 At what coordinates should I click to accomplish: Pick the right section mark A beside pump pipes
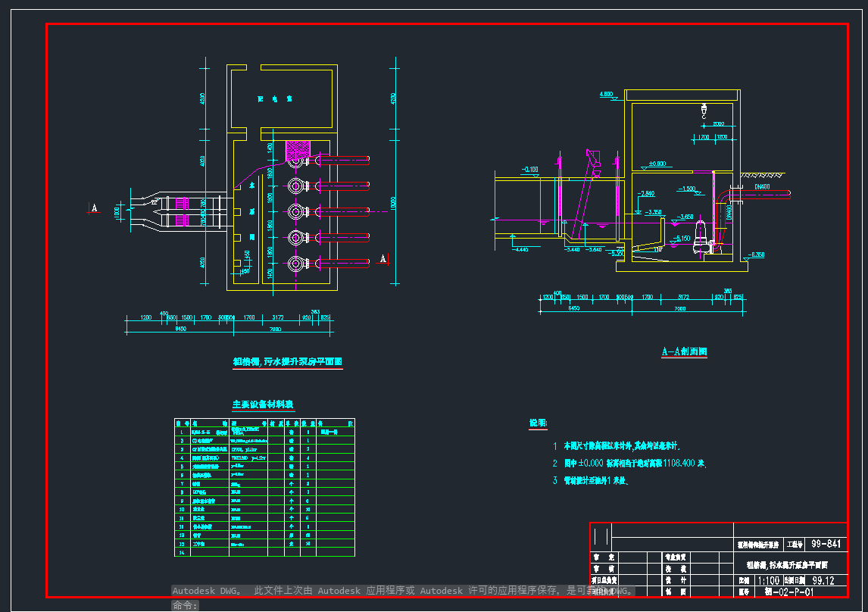[x=382, y=259]
